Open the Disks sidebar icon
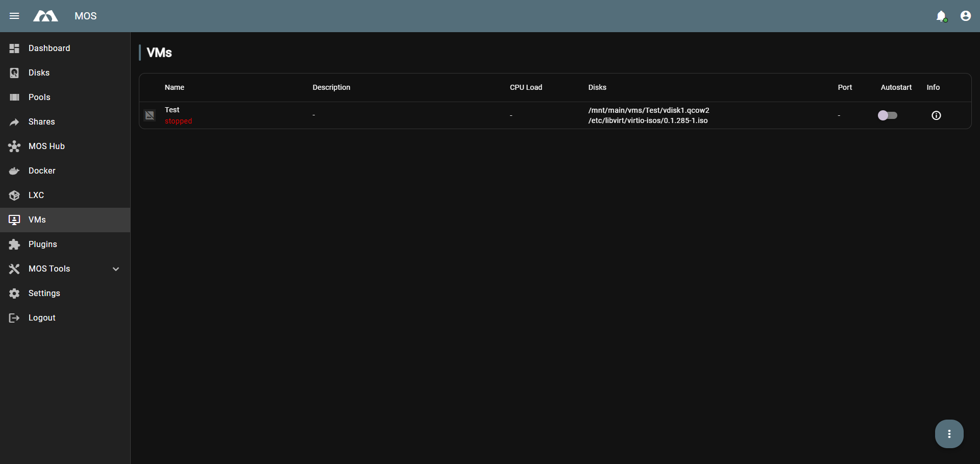This screenshot has width=980, height=464. 14,72
